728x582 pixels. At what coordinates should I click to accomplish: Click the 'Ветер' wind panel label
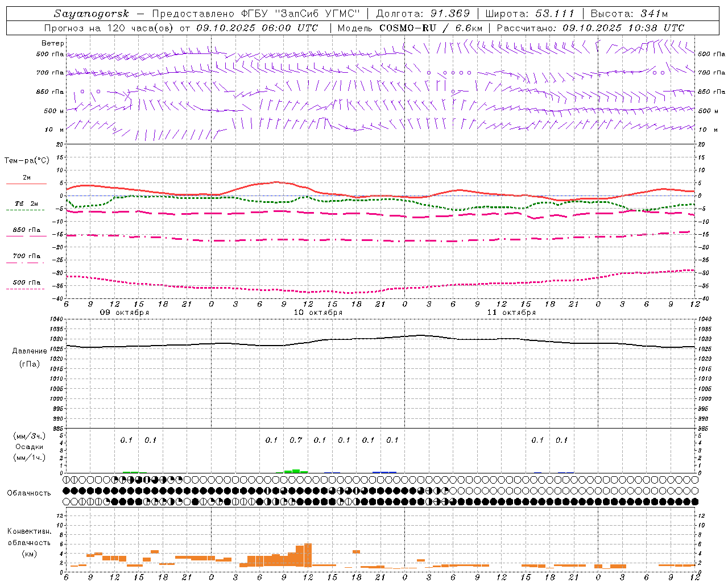pos(53,43)
